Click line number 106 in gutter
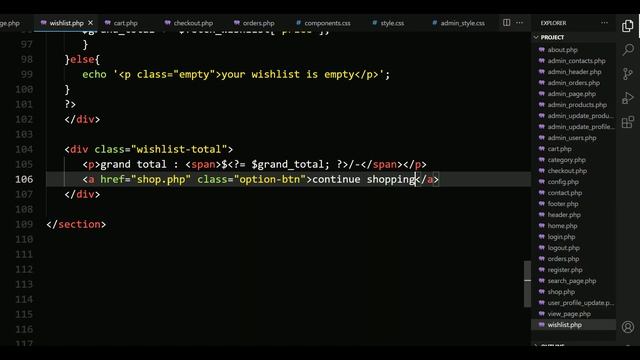640x360 pixels. (24, 179)
